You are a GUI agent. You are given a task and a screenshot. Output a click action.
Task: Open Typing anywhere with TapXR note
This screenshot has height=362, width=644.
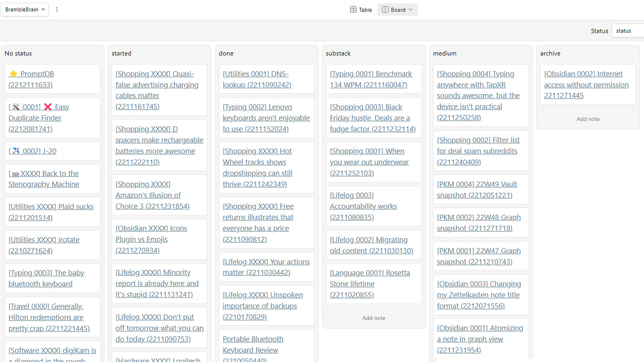[481, 95]
